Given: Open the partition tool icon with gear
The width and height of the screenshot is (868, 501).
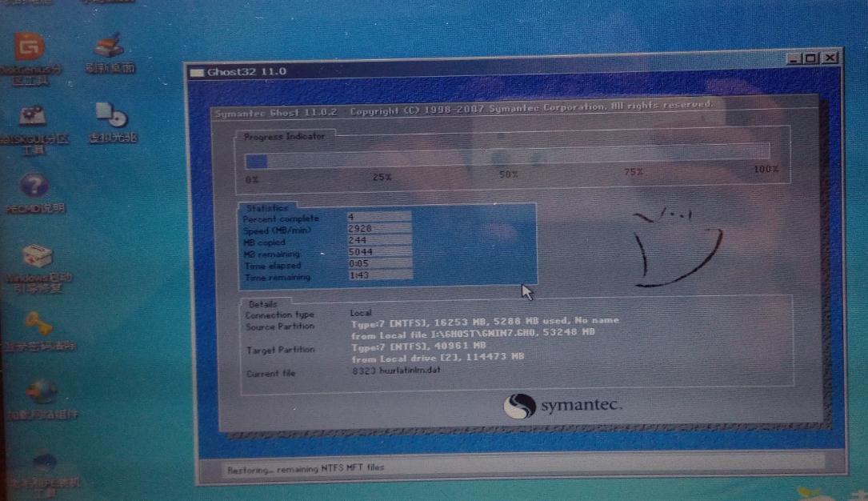Looking at the screenshot, I should point(32,118).
